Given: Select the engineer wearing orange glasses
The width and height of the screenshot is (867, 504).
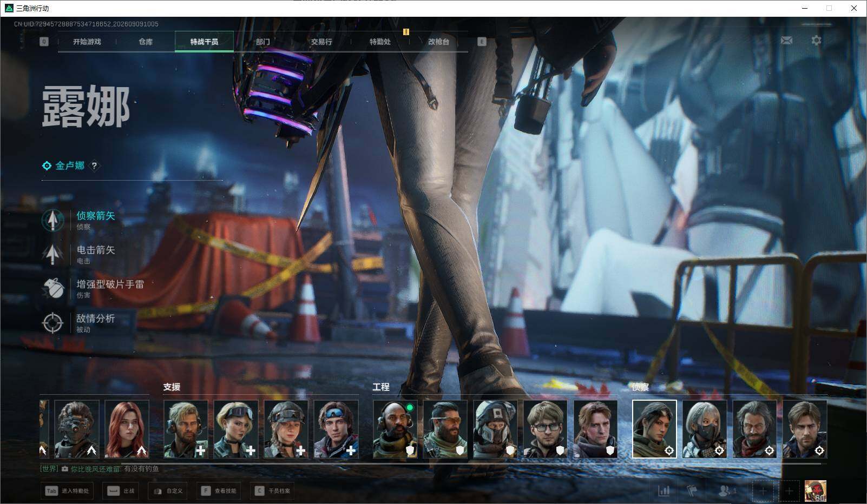Looking at the screenshot, I should [445, 429].
